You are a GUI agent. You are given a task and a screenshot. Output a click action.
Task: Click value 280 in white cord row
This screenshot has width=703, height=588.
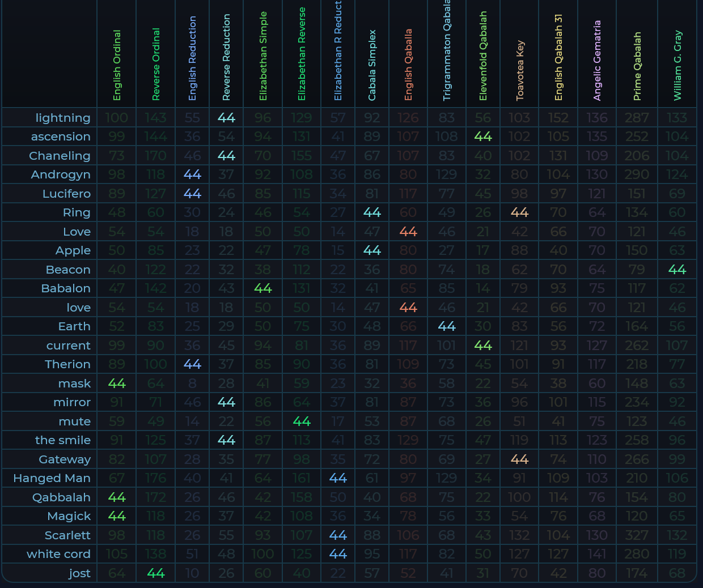coord(637,554)
